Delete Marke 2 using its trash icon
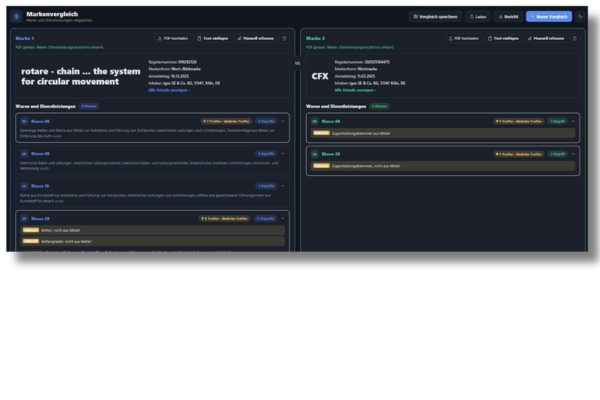The height and width of the screenshot is (400, 600). coord(574,38)
